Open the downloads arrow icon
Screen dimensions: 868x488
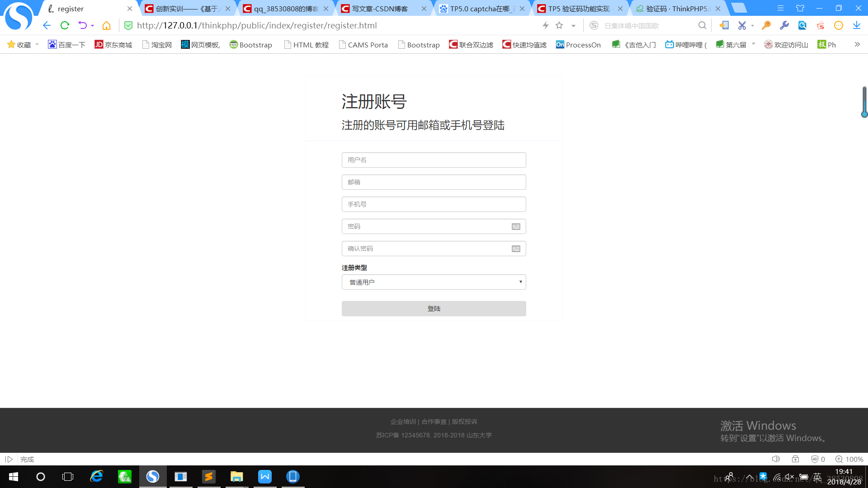856,26
